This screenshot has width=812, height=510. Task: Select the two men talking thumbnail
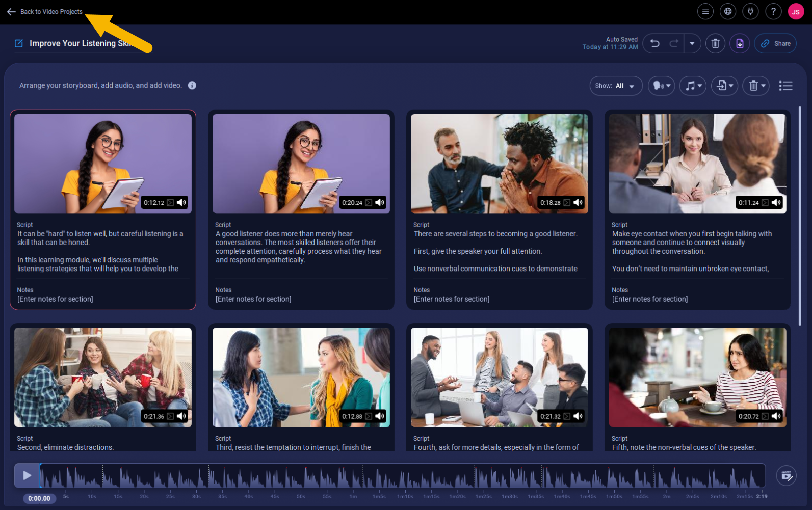click(x=500, y=164)
